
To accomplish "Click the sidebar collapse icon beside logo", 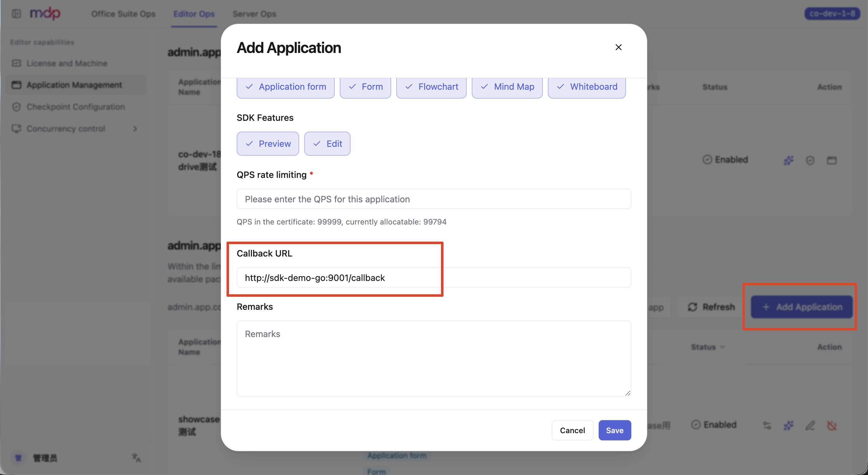I will click(16, 13).
